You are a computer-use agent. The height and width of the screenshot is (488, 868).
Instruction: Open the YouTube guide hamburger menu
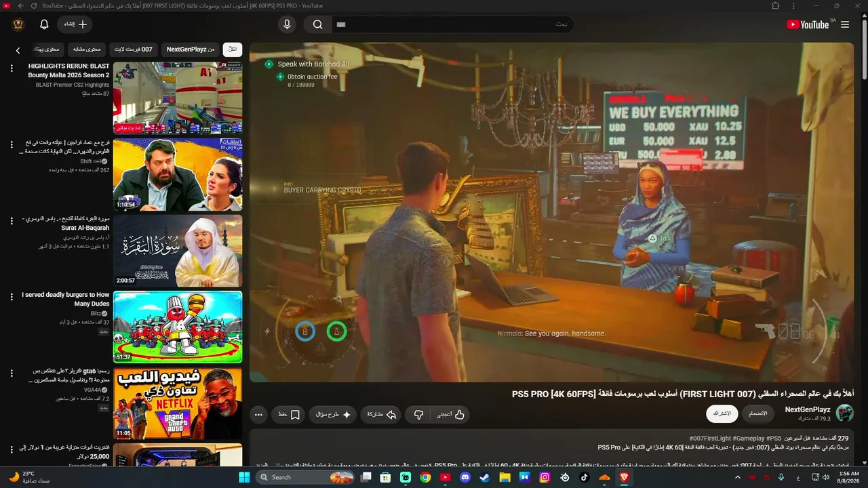[x=845, y=24]
